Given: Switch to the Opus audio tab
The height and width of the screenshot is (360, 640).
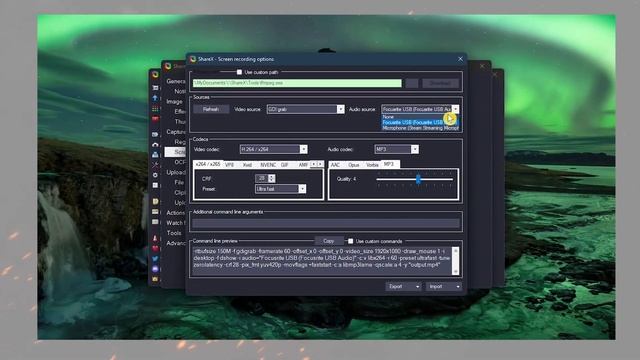Looking at the screenshot, I should 353,165.
